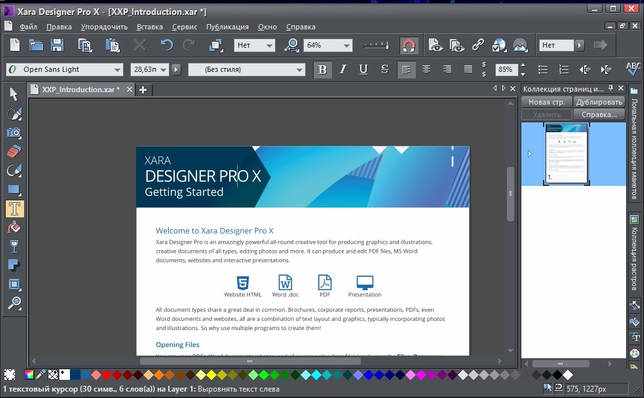Pick the bright red color swatch
The width and height of the screenshot is (644, 398).
pyautogui.click(x=107, y=375)
